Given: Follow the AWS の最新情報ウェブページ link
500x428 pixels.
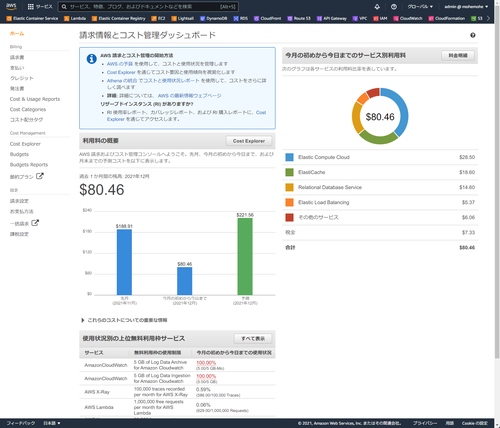Looking at the screenshot, I should click(189, 95).
